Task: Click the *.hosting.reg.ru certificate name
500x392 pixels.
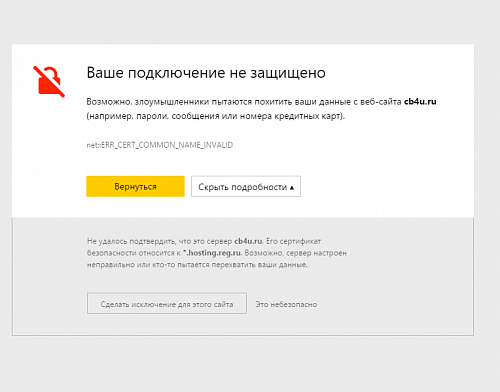Action: pos(212,253)
